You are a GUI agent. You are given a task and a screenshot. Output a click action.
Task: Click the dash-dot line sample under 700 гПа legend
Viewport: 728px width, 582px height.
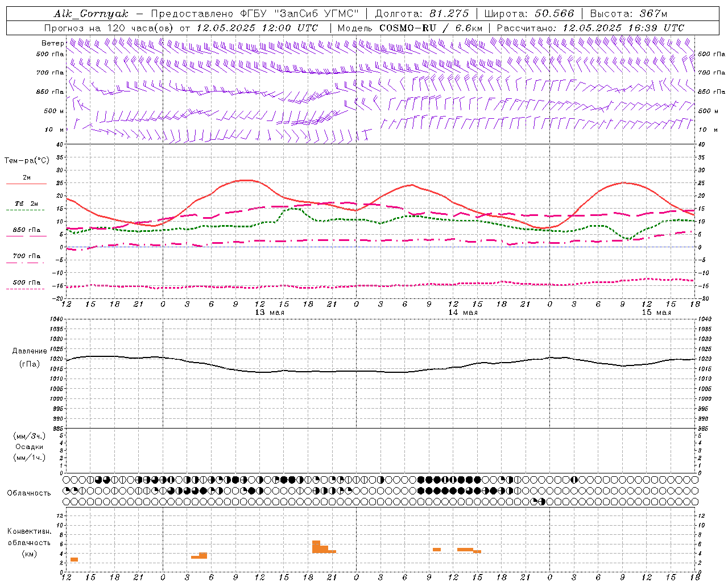26,263
